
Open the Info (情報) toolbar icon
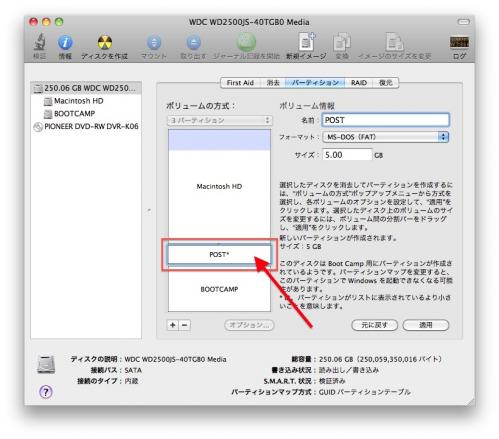tap(65, 42)
